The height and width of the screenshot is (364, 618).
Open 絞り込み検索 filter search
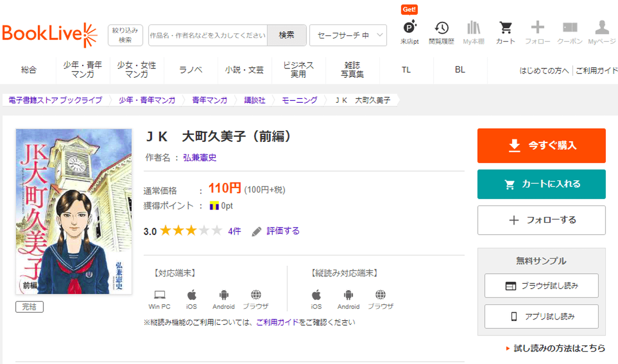(125, 35)
